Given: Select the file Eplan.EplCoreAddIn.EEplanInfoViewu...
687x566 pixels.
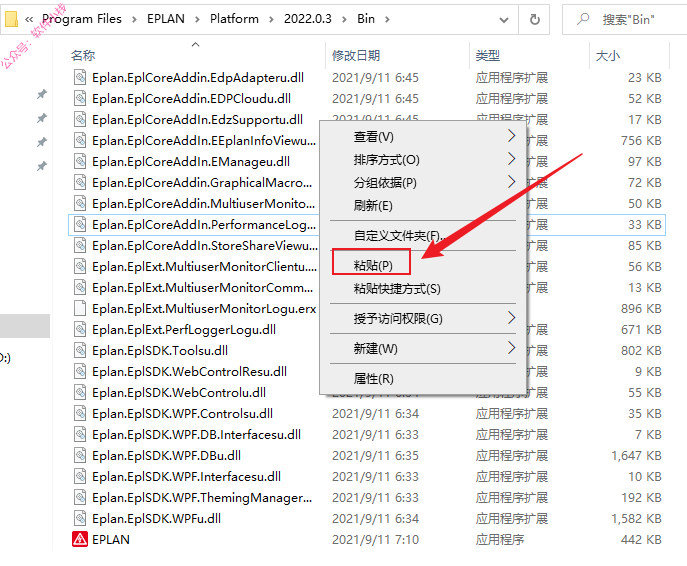Looking at the screenshot, I should (204, 141).
